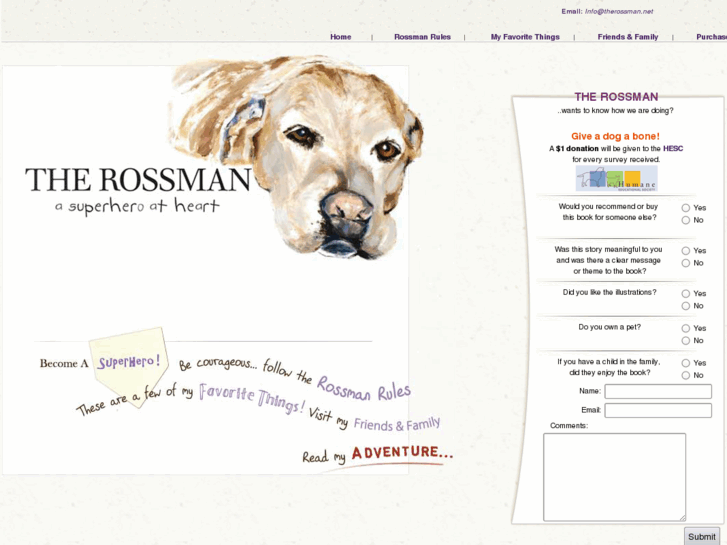
Task: Open the handwritten Favorite Things! link
Action: [252, 398]
